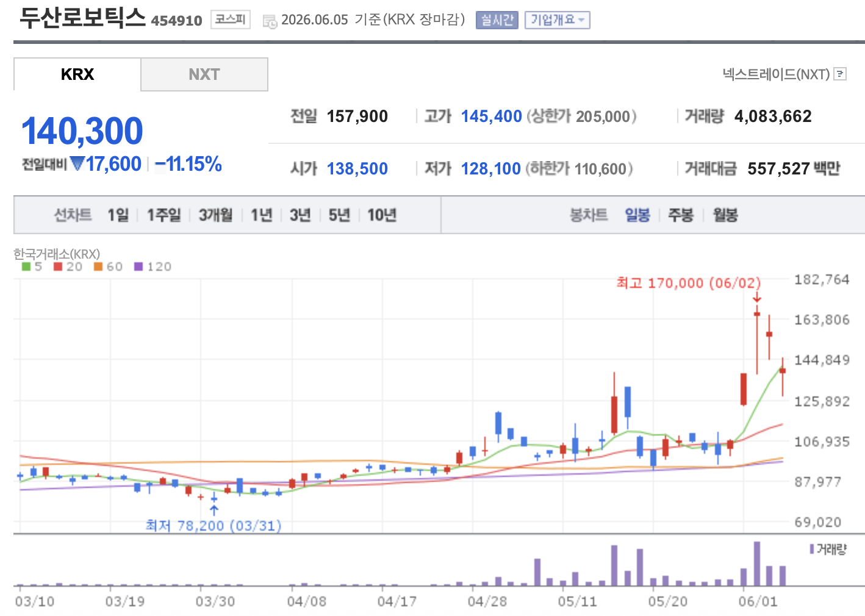
Task: Click the tallest volume bar near 06/01
Action: click(x=757, y=564)
